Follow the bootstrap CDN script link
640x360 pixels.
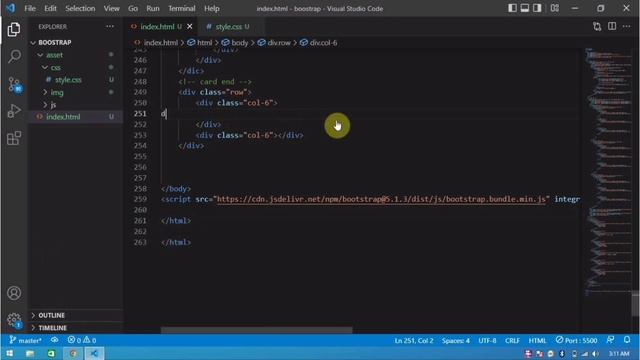coord(381,199)
